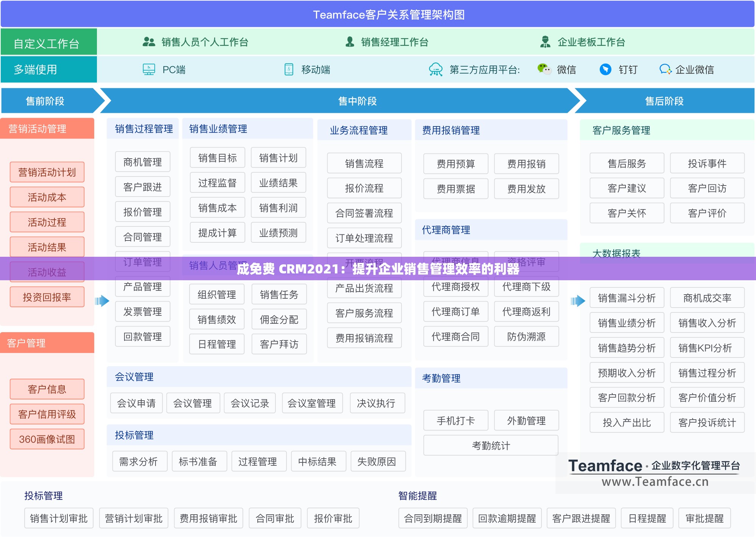756x537 pixels.
Task: Select the 售后阶段 stage tab
Action: coord(664,101)
